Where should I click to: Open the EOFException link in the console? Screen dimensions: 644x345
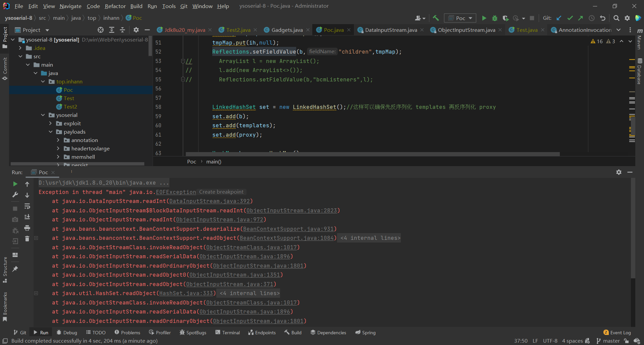click(176, 192)
